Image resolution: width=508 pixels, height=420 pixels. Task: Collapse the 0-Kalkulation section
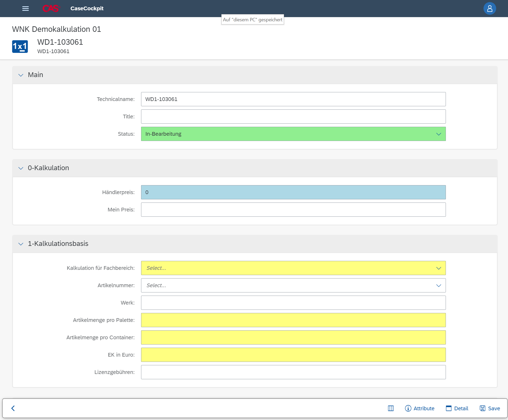pyautogui.click(x=21, y=168)
